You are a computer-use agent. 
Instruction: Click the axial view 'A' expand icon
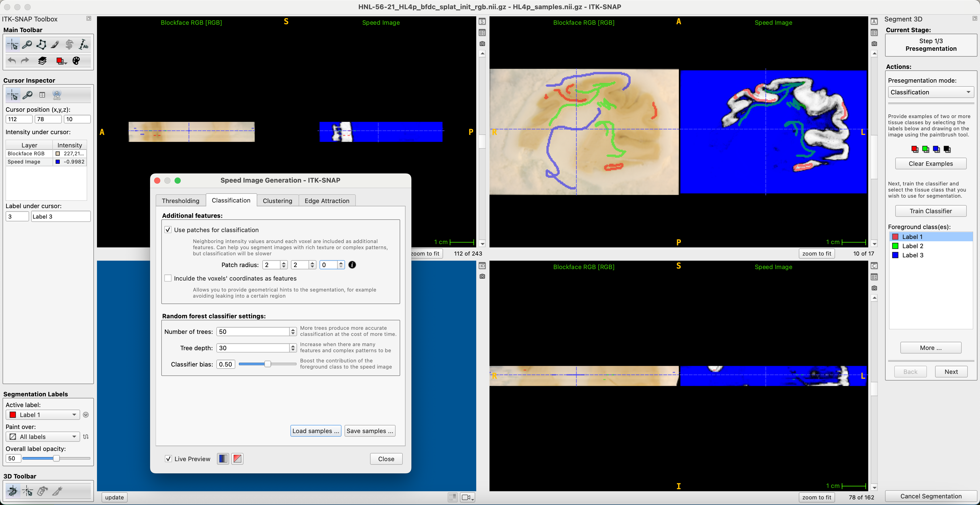pyautogui.click(x=874, y=22)
